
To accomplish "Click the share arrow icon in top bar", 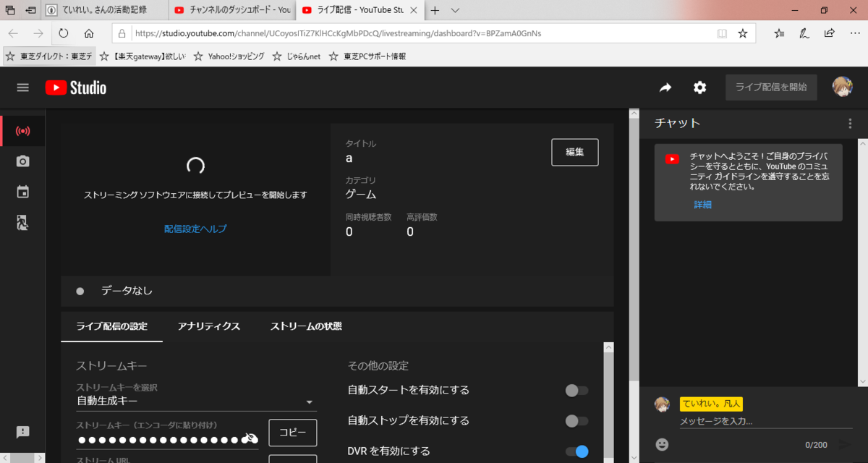I will pyautogui.click(x=665, y=87).
